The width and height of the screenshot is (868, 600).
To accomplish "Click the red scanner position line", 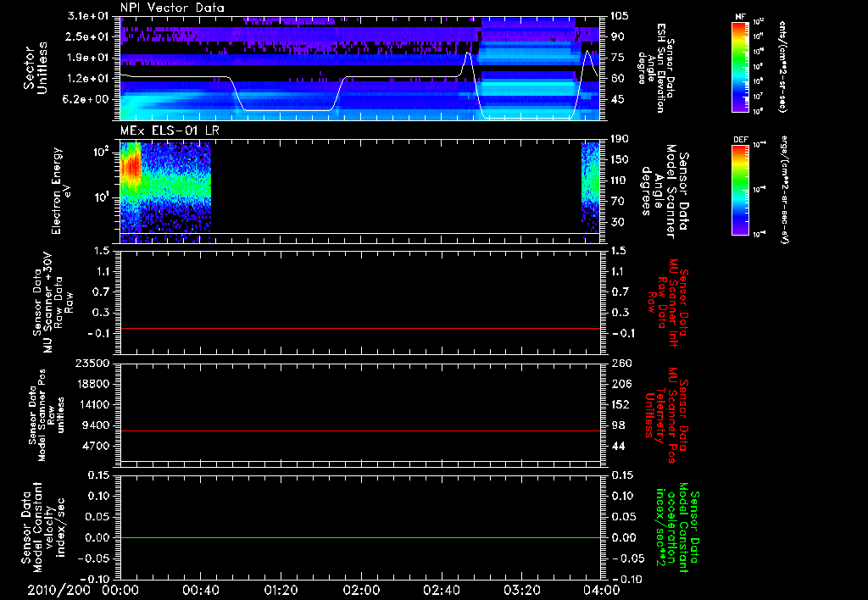I will 360,431.
